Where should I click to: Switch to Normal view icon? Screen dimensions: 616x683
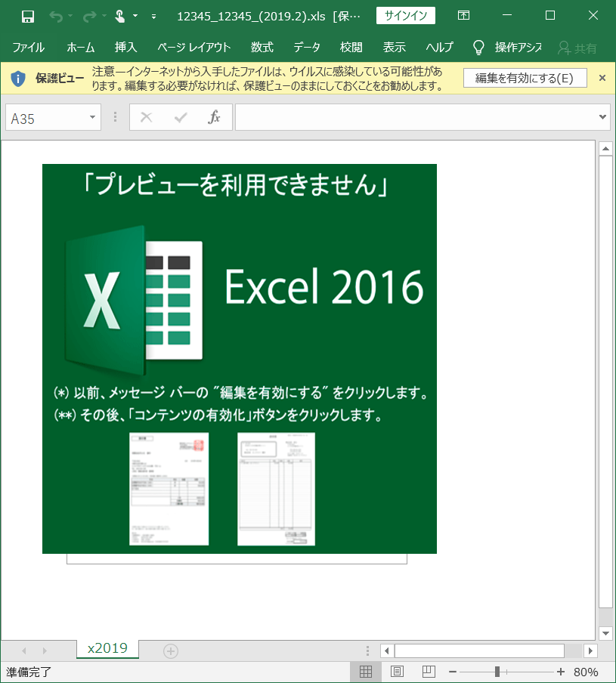coord(366,672)
